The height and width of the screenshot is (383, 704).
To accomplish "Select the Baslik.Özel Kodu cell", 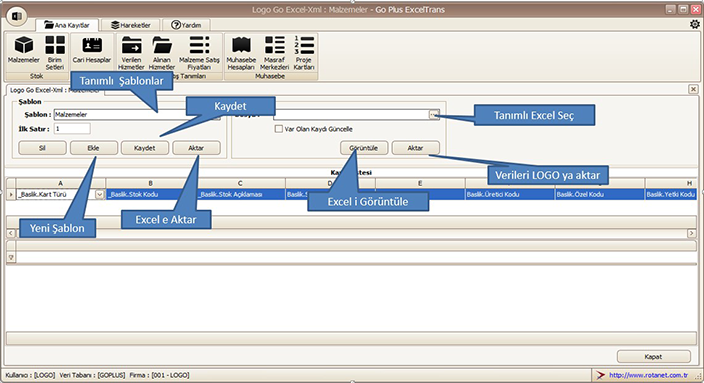I will (600, 194).
